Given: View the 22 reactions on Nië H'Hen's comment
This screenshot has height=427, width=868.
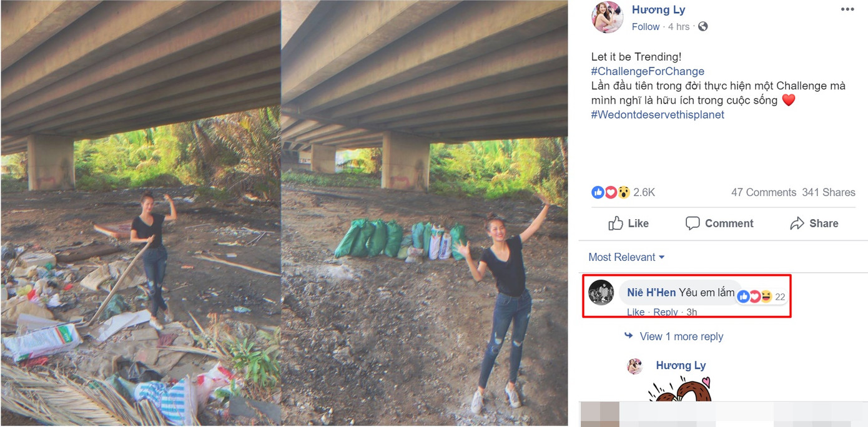Looking at the screenshot, I should click(x=761, y=297).
